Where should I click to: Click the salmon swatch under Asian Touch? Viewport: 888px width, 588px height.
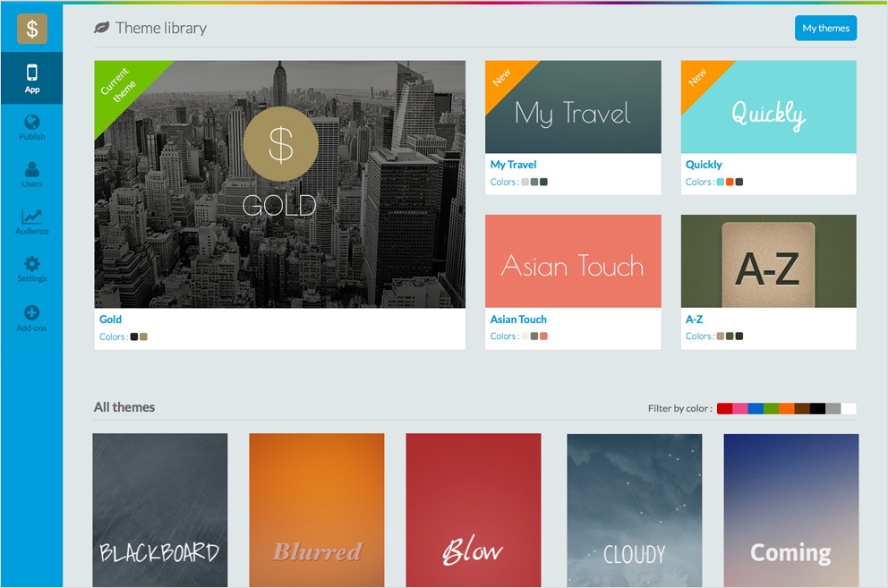click(x=543, y=336)
